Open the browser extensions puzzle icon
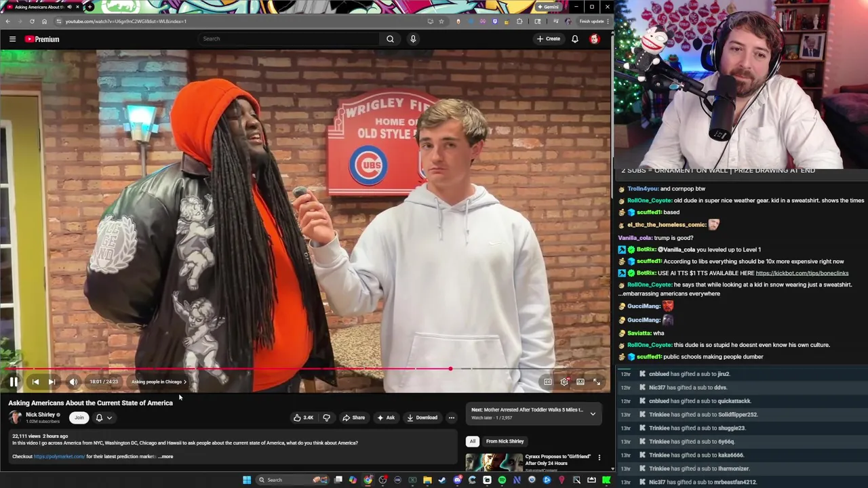Viewport: 868px width, 488px height. pyautogui.click(x=520, y=21)
